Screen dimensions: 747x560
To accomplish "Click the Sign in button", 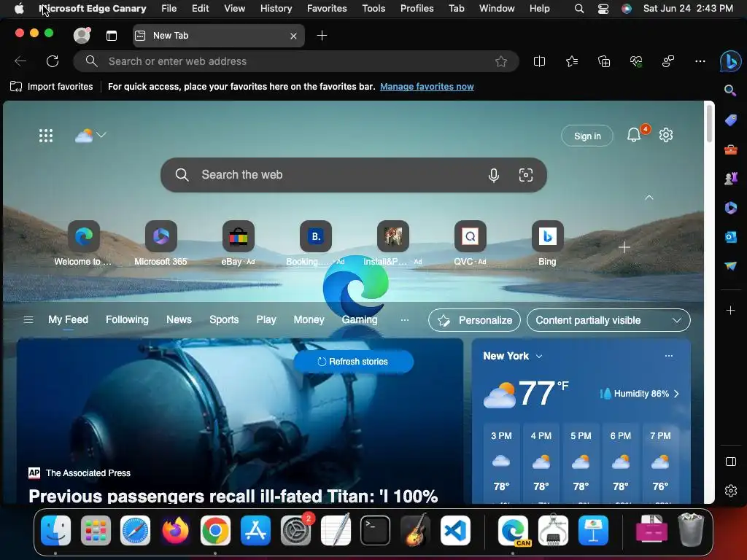I will pos(587,136).
